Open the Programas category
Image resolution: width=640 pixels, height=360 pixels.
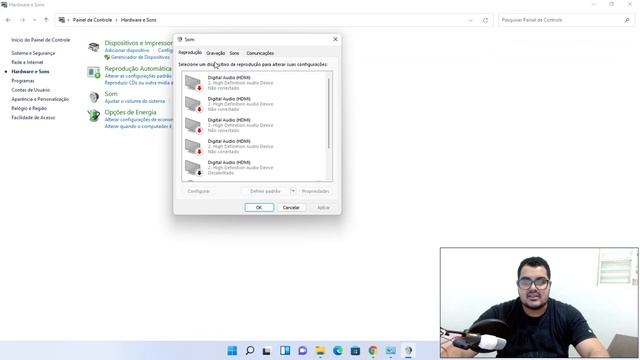coord(23,81)
